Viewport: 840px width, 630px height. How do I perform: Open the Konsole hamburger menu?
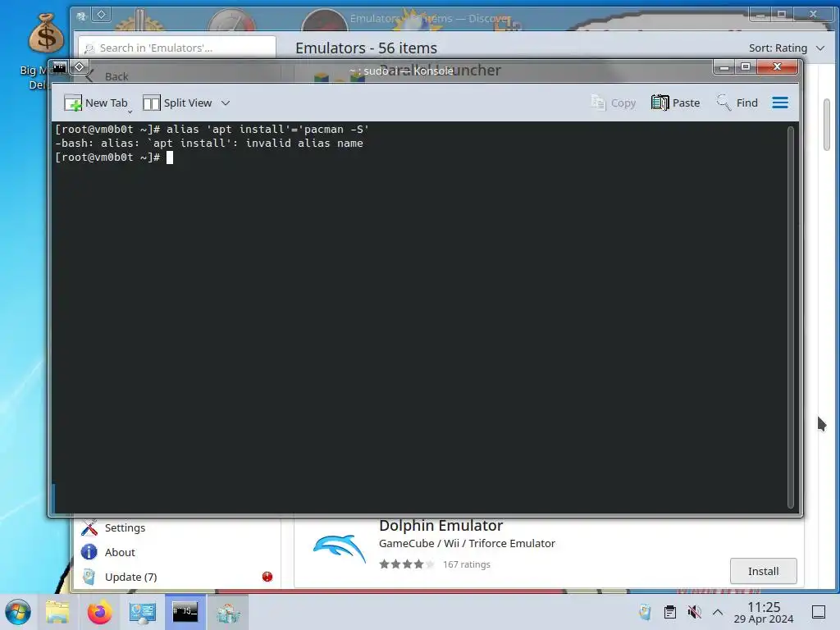[x=780, y=103]
